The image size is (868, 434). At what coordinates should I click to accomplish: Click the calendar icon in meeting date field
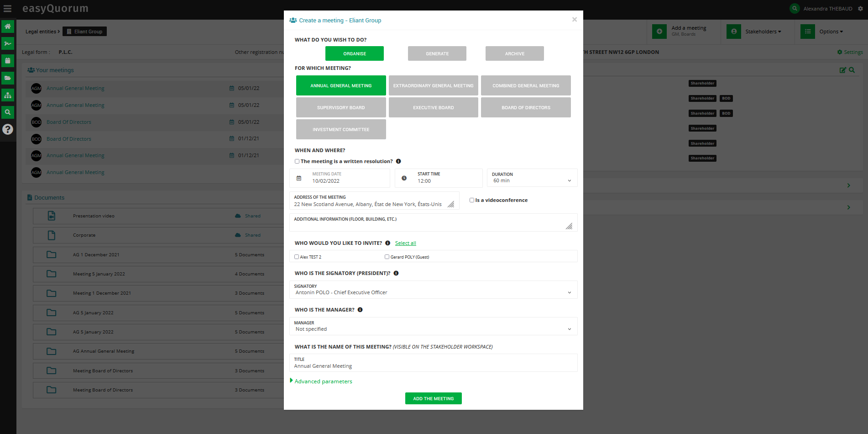click(x=299, y=178)
